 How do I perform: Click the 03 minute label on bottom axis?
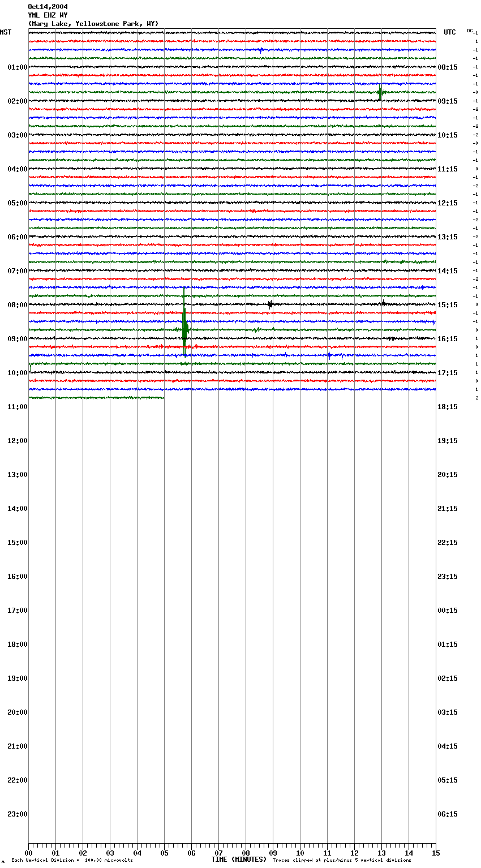[x=110, y=853]
